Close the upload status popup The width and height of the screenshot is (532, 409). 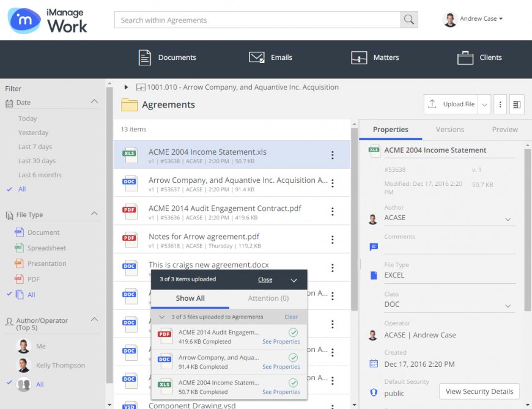point(265,280)
